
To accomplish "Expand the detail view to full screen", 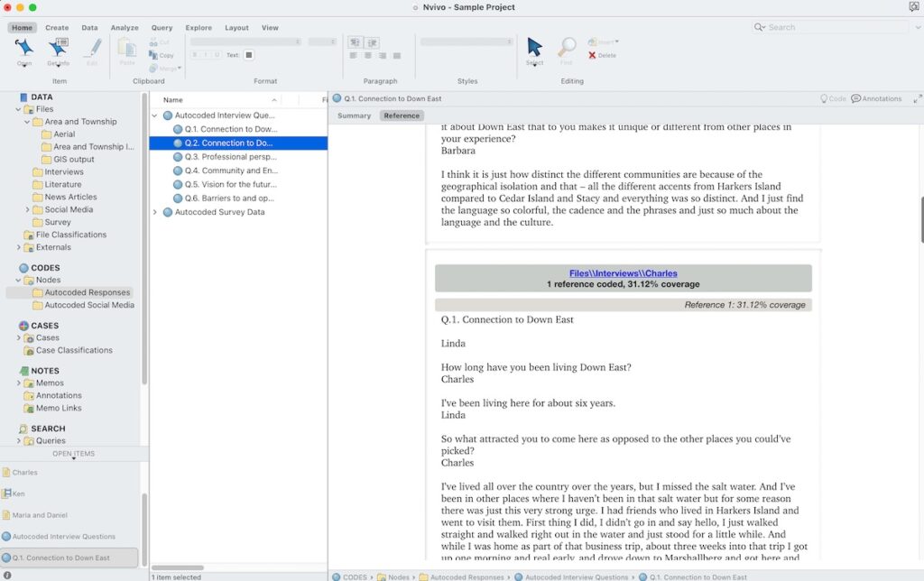I will (x=918, y=98).
